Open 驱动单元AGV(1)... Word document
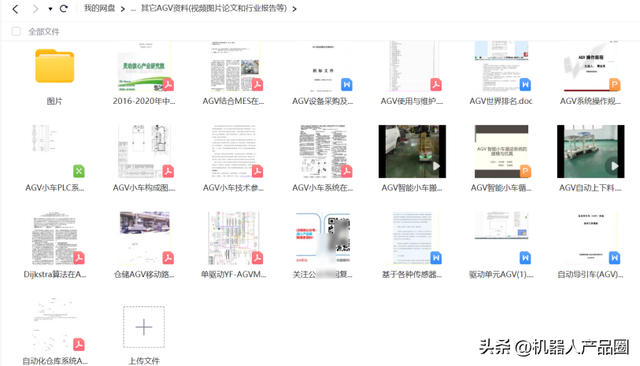Viewport: 640px width, 366px height. point(502,238)
